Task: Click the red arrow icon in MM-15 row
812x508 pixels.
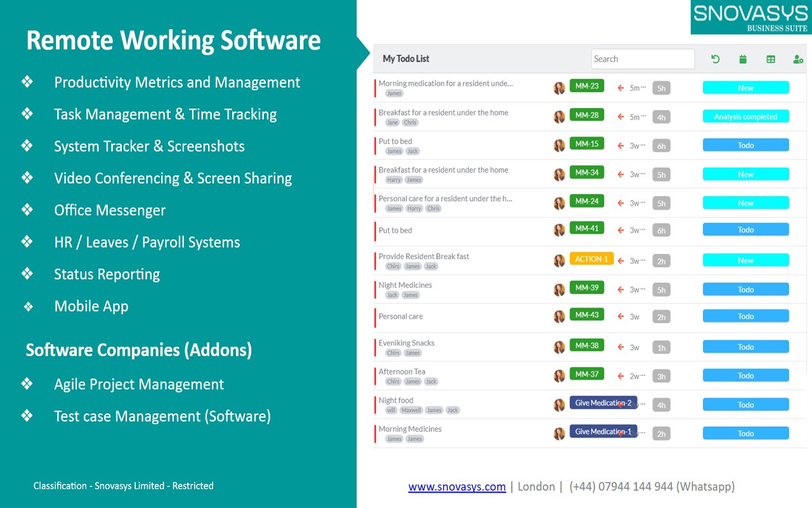Action: coord(621,146)
